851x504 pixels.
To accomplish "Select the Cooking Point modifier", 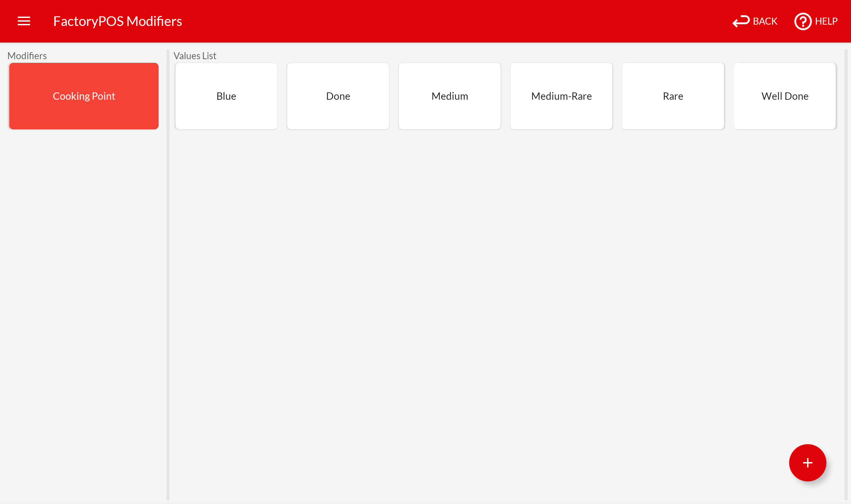I will coord(84,96).
